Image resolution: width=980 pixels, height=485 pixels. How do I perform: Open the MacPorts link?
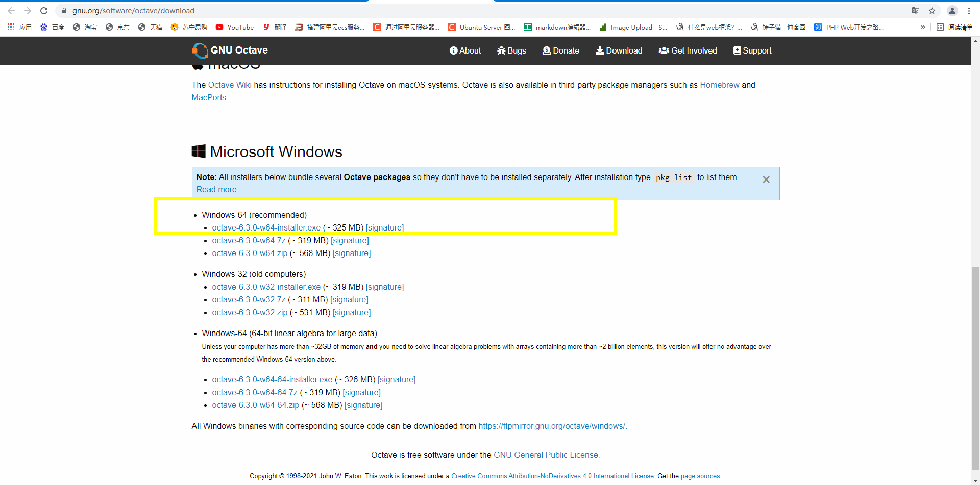[209, 97]
